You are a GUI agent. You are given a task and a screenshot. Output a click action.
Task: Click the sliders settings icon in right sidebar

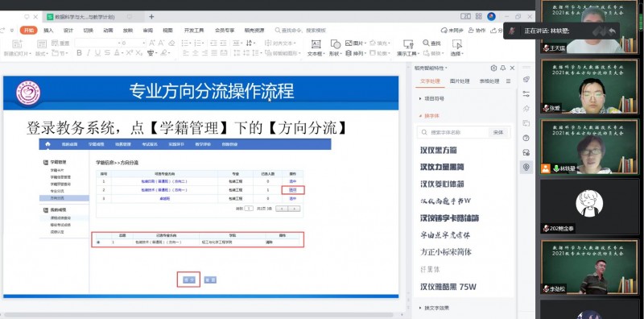click(x=526, y=93)
